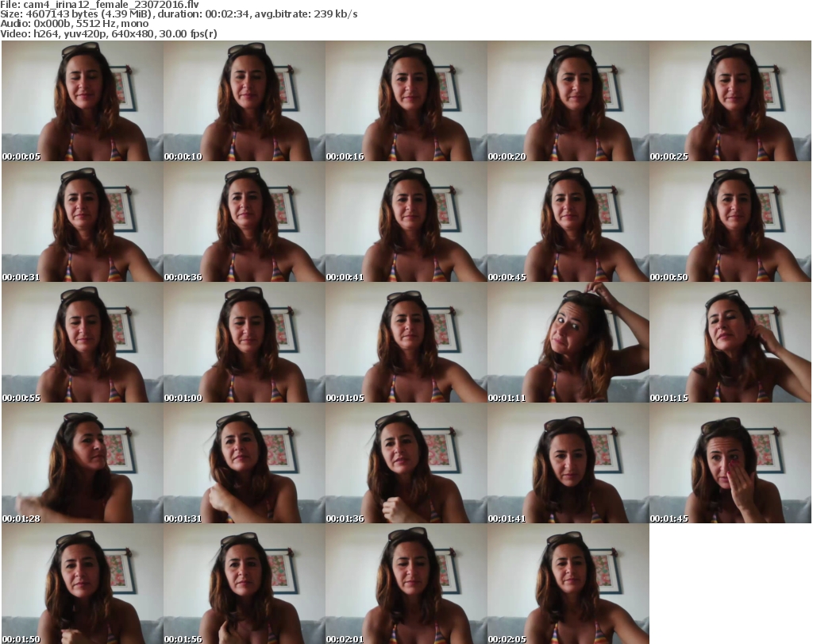This screenshot has height=644, width=813.
Task: Pick the frame at 00:01:15
Action: [x=730, y=343]
